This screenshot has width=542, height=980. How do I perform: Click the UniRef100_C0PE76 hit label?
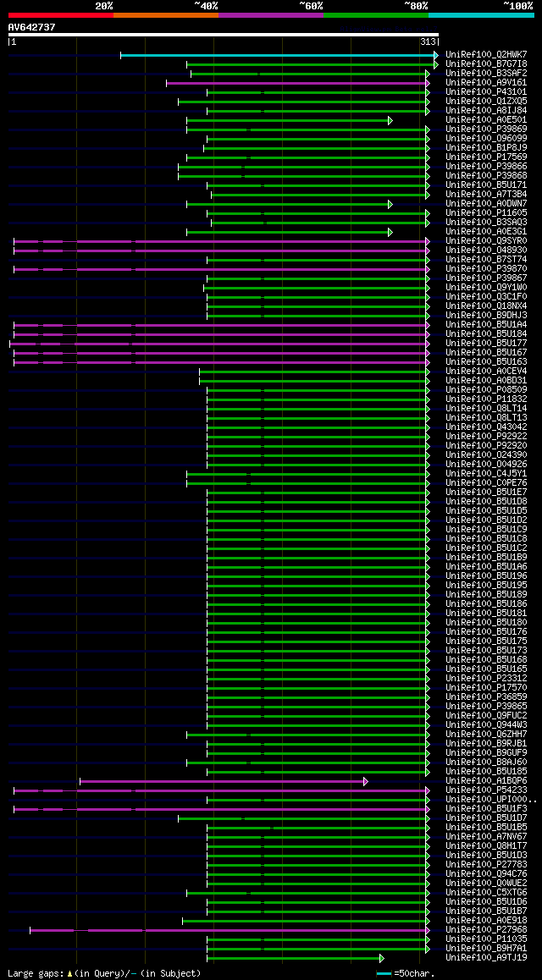pos(486,483)
